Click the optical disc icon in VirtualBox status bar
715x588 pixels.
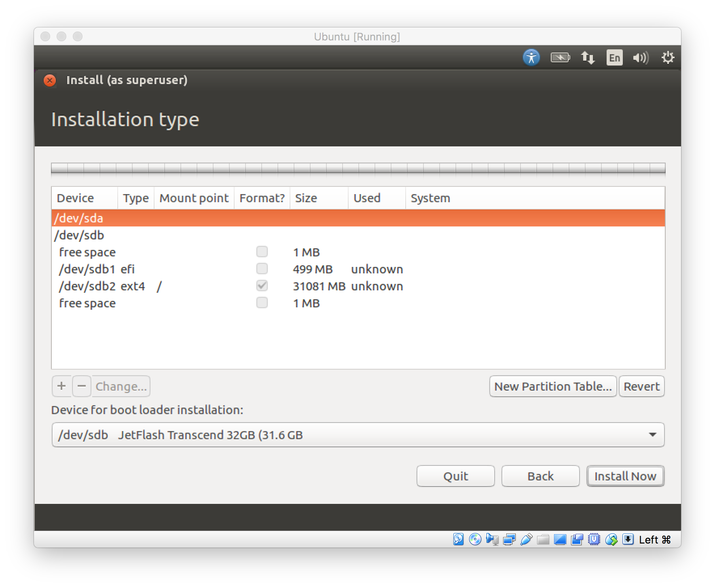click(475, 540)
